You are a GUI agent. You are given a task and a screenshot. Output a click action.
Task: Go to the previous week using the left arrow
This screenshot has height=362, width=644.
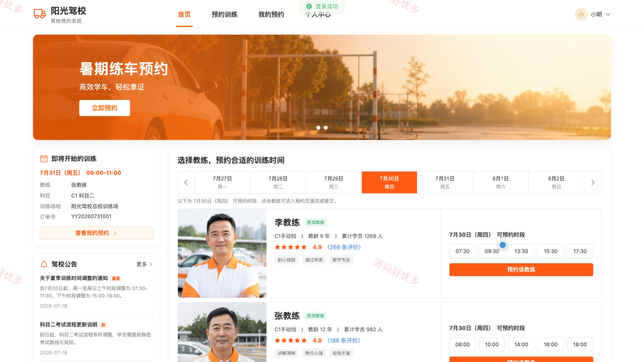click(186, 182)
